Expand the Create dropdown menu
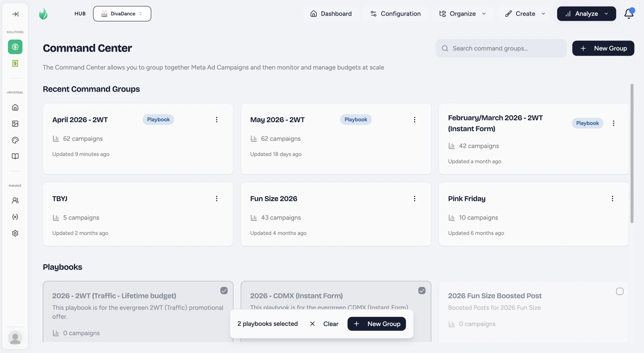Image resolution: width=644 pixels, height=353 pixels. [x=525, y=14]
